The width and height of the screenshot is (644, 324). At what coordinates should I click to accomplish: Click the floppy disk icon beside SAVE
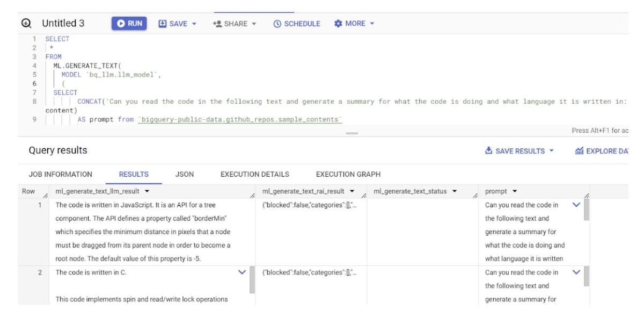pos(163,24)
